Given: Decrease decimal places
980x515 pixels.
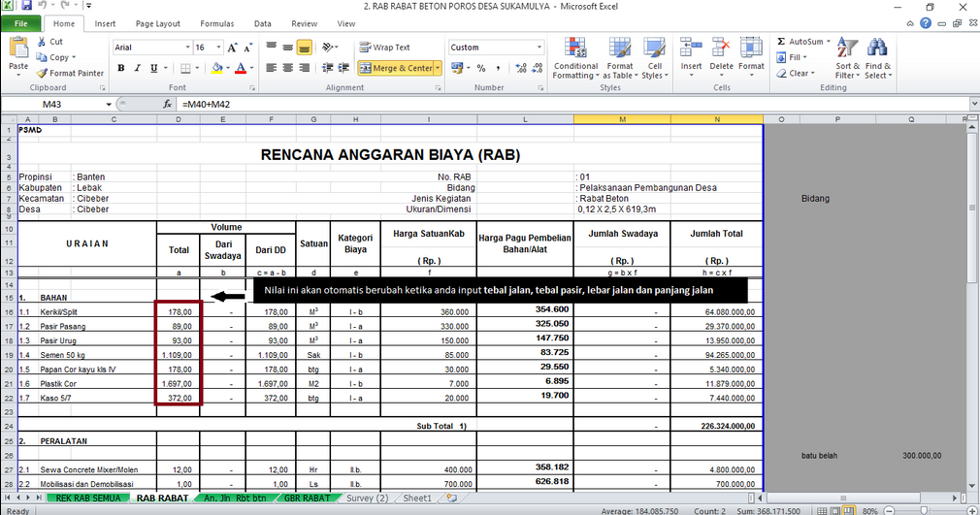Looking at the screenshot, I should click(538, 68).
